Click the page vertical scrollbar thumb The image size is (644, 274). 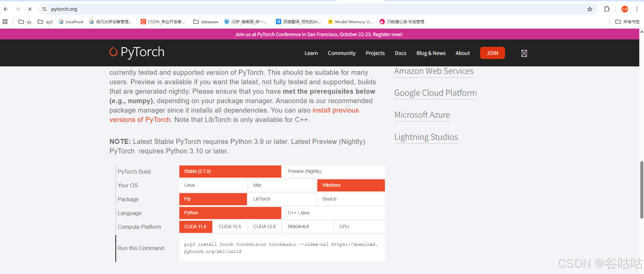(642, 190)
